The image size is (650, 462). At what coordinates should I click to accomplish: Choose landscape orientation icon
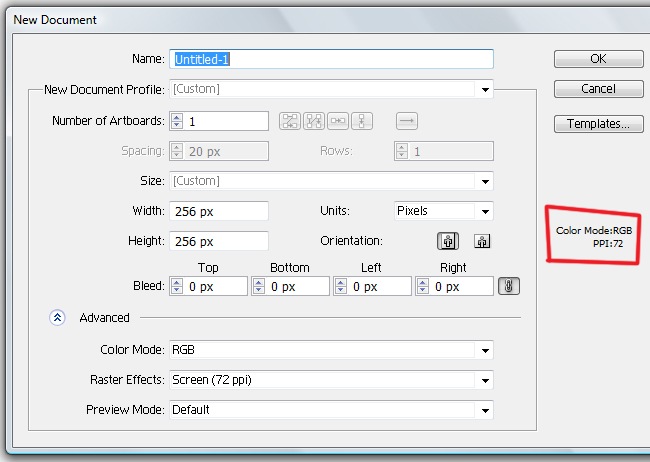click(x=482, y=241)
